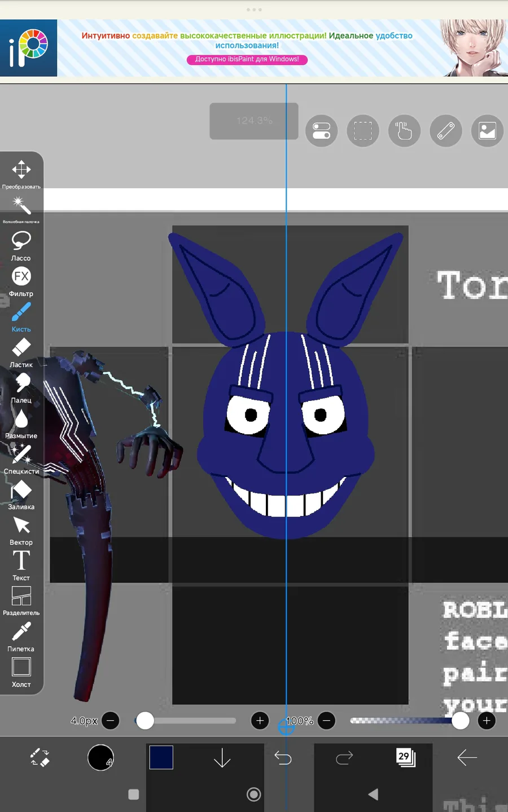This screenshot has height=812, width=508.
Task: Tap the hand gesture stabilizer button
Action: pyautogui.click(x=404, y=131)
